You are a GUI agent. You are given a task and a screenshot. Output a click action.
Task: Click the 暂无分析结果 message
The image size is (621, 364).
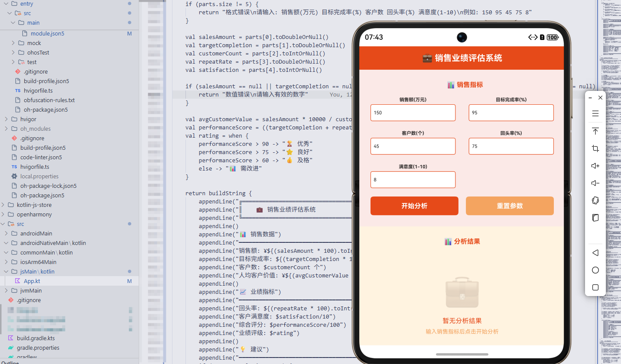pos(462,321)
